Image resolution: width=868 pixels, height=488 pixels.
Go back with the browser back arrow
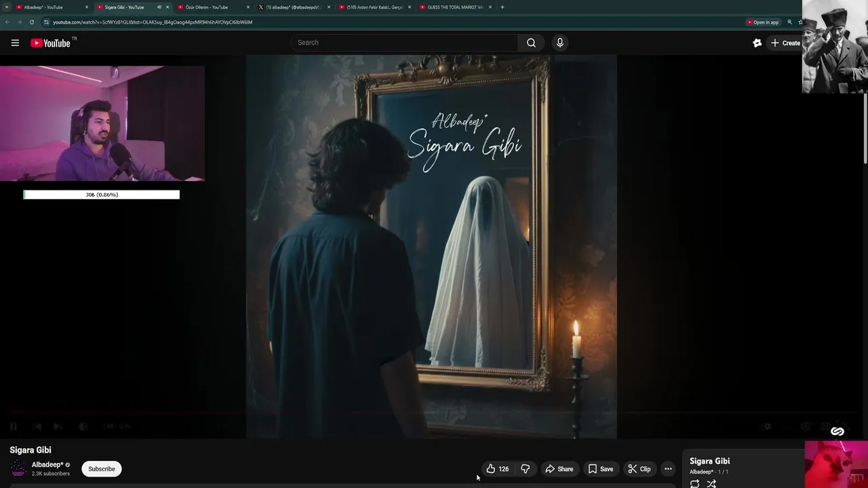click(7, 22)
